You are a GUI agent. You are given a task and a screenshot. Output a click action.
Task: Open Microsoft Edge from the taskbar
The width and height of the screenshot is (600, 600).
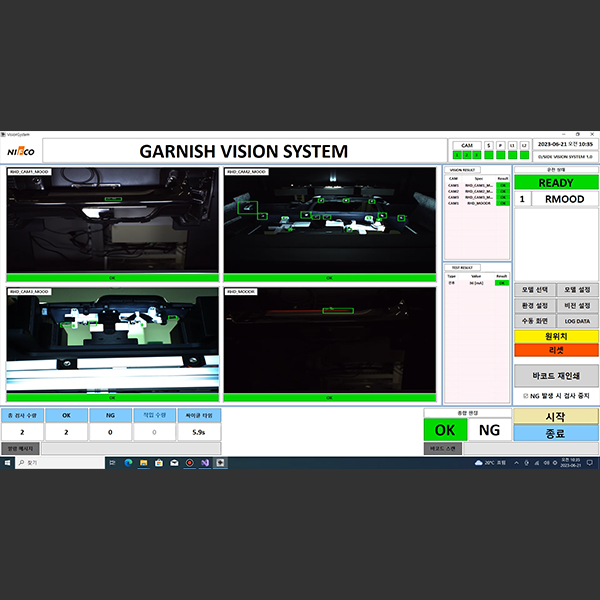point(126,463)
